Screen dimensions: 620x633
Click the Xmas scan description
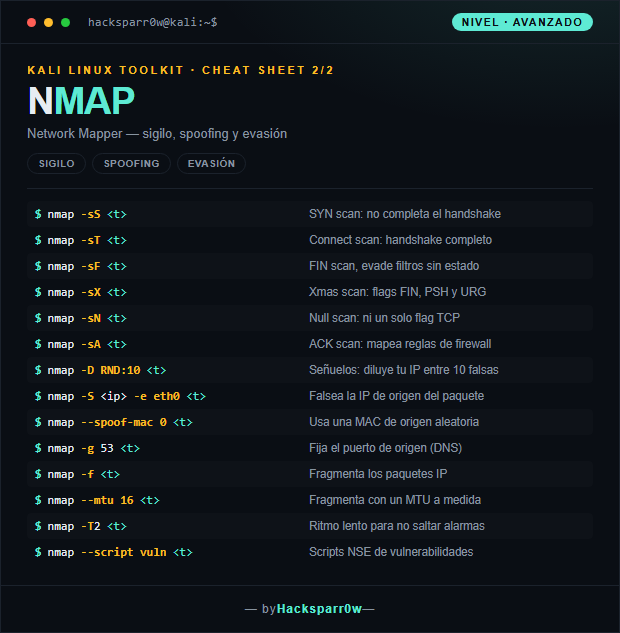[398, 292]
